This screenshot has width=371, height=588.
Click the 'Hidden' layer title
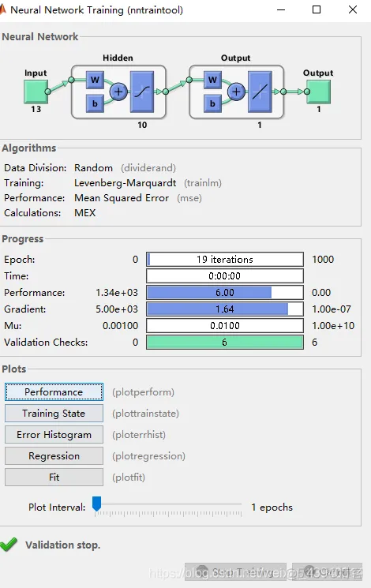(x=118, y=58)
